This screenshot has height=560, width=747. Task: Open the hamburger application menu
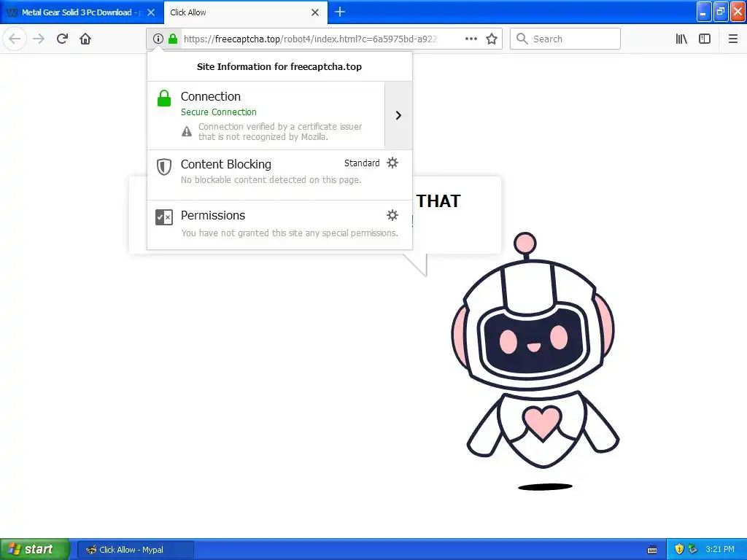(x=732, y=39)
